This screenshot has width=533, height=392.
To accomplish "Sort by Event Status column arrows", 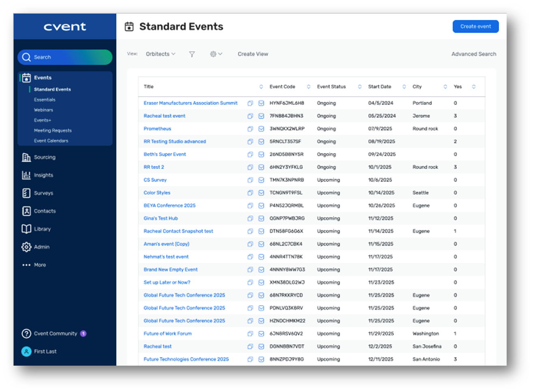I will pyautogui.click(x=359, y=87).
